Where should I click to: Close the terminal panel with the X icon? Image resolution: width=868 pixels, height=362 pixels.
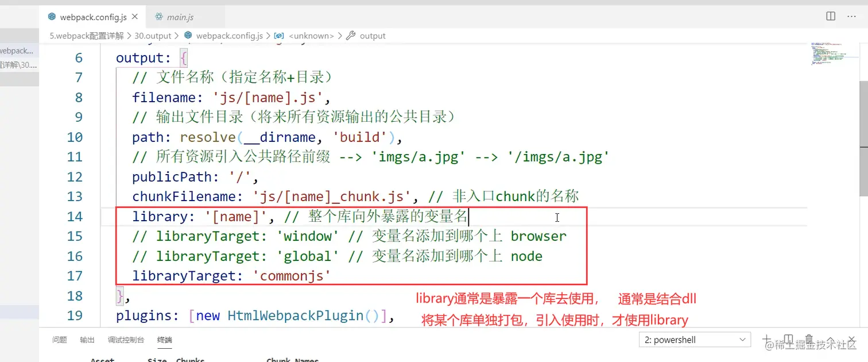pyautogui.click(x=850, y=340)
